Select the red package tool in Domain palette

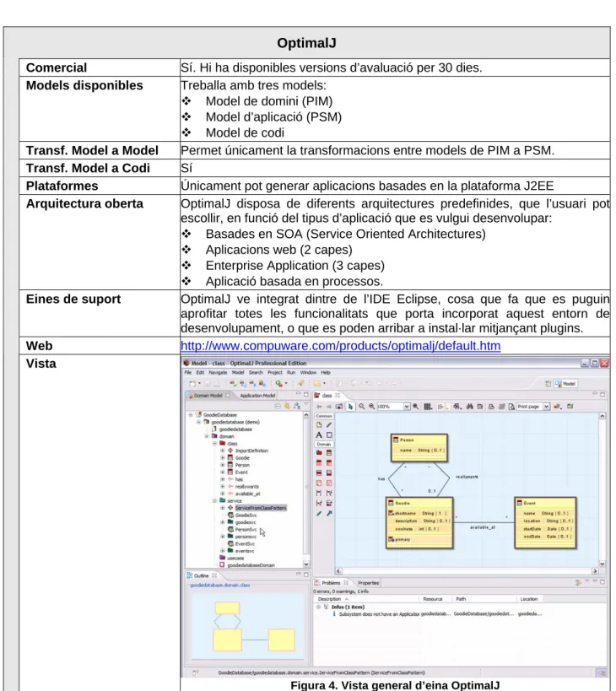[x=319, y=452]
